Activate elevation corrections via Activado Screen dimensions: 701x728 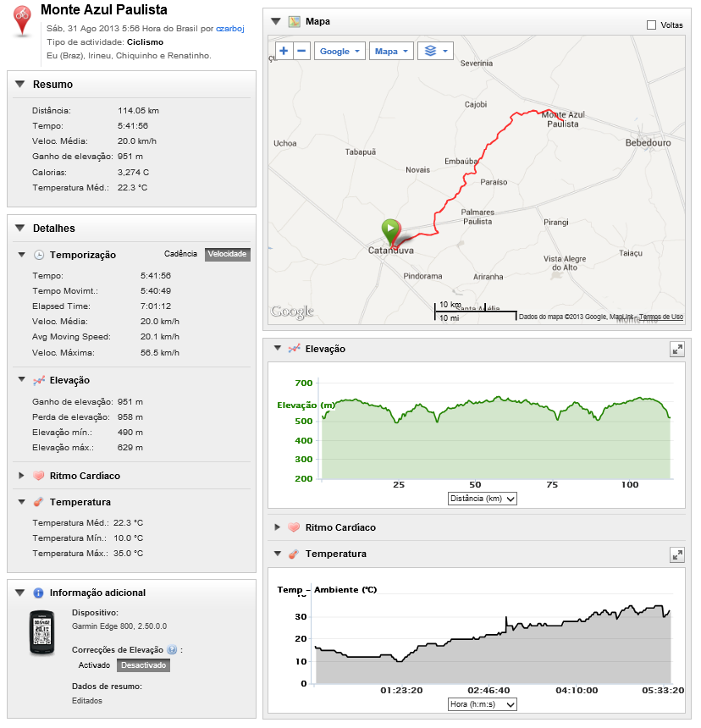coord(92,665)
